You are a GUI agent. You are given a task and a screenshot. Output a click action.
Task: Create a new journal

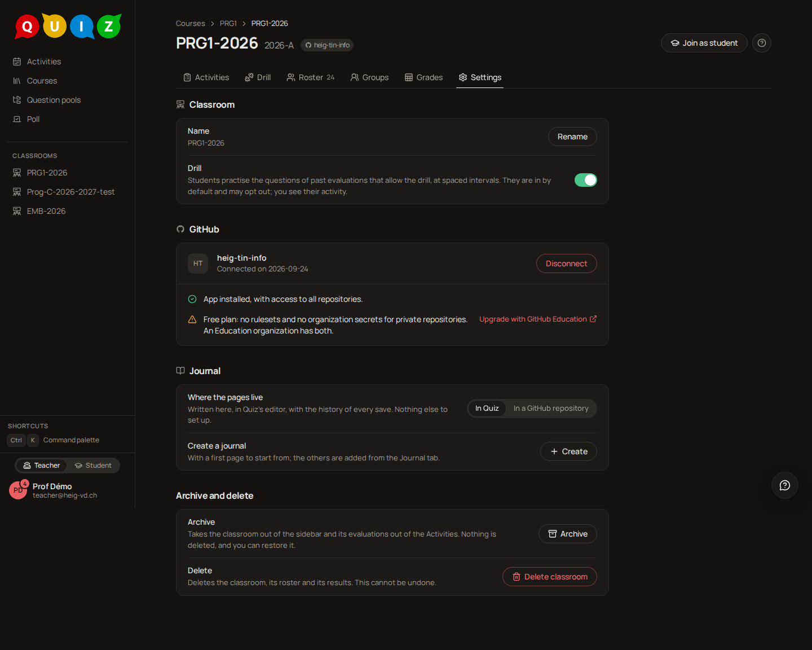click(568, 451)
